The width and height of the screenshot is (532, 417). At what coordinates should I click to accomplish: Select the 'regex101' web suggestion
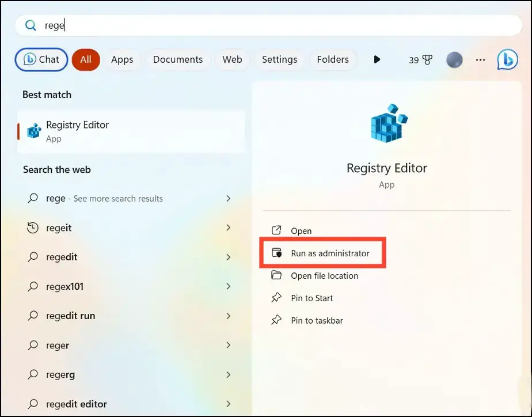coord(65,287)
